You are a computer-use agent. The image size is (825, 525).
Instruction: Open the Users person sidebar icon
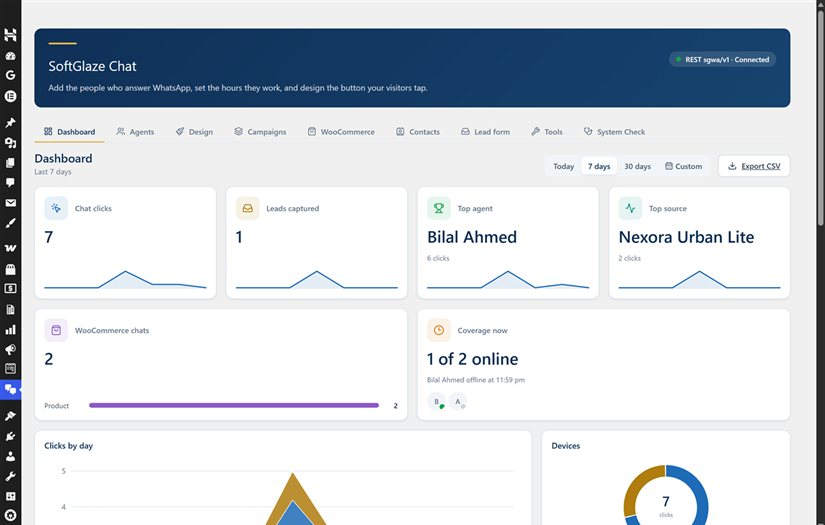pyautogui.click(x=10, y=456)
